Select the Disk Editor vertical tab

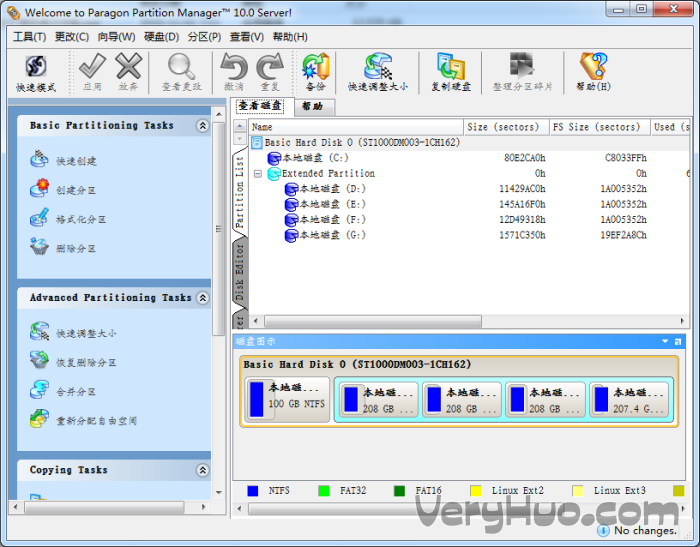240,271
